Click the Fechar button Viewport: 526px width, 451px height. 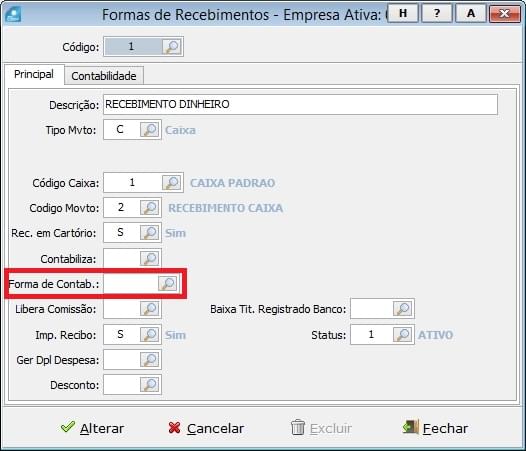435,428
